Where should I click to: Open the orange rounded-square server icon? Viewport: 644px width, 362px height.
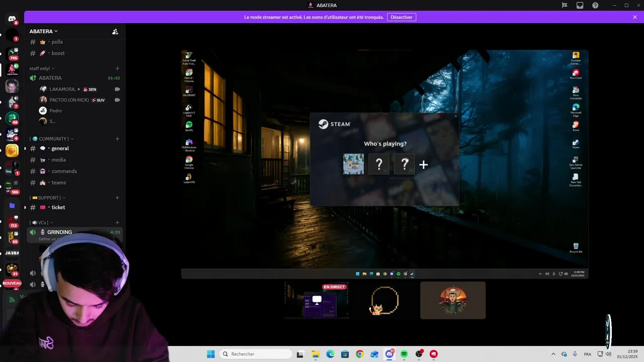point(12,150)
